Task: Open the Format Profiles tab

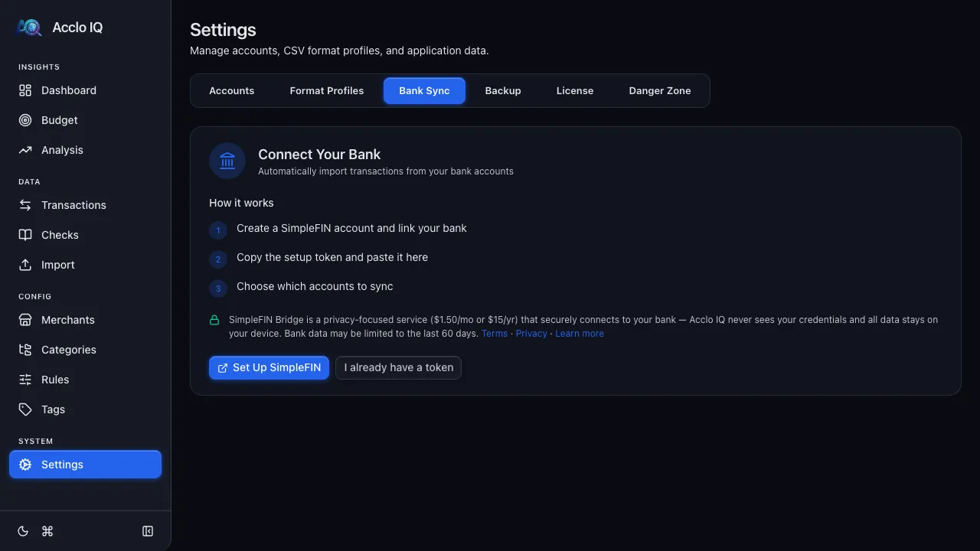Action: 327,90
